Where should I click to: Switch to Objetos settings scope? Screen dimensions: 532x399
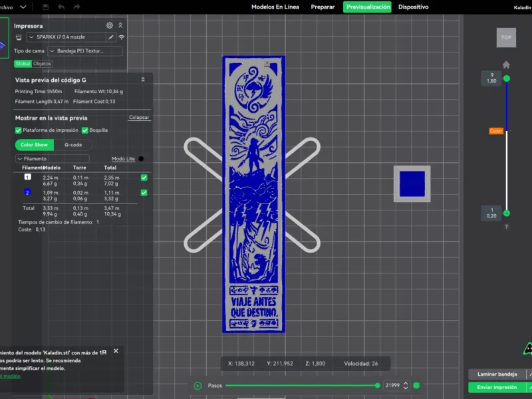coord(43,63)
